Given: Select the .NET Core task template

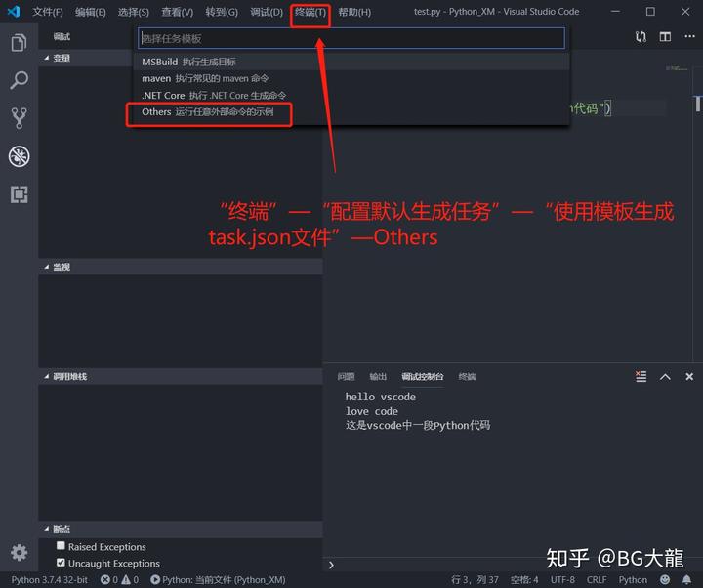Looking at the screenshot, I should click(x=351, y=95).
